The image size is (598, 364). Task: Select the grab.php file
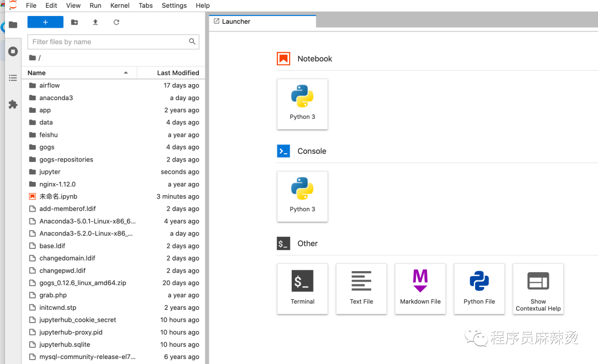[x=114, y=295]
